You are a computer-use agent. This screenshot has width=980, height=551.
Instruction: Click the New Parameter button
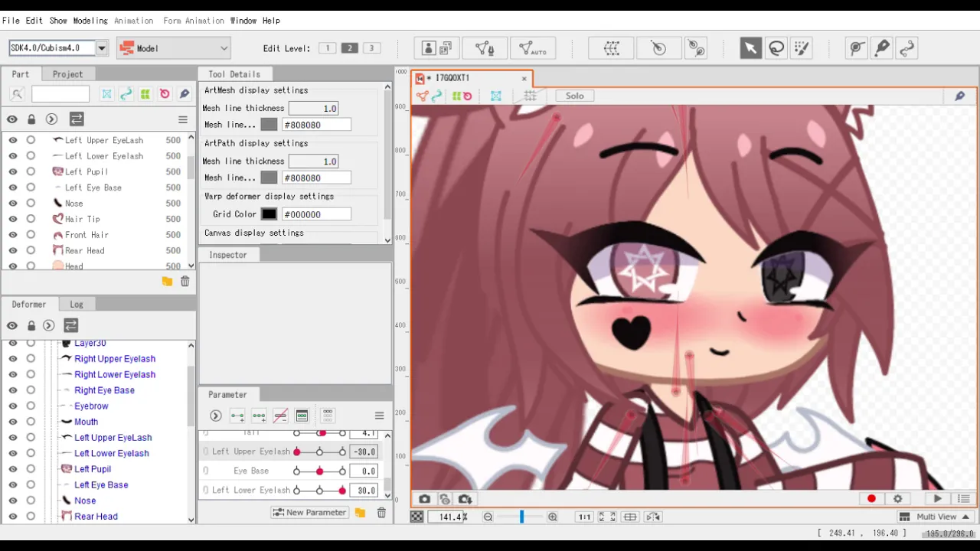tap(310, 513)
